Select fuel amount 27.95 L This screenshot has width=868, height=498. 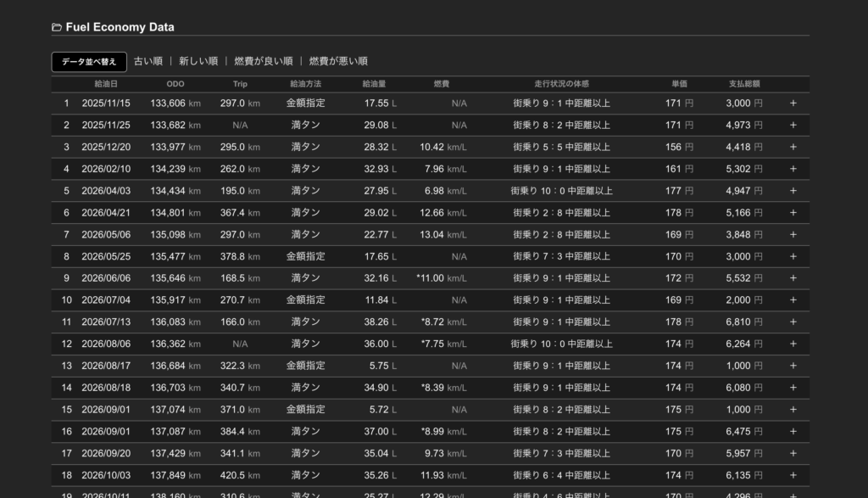381,191
